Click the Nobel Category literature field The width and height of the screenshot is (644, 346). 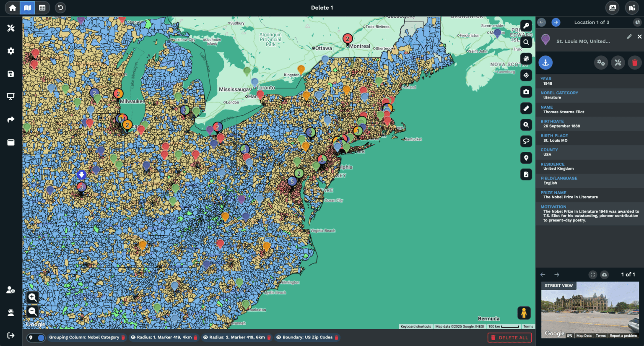click(x=589, y=95)
